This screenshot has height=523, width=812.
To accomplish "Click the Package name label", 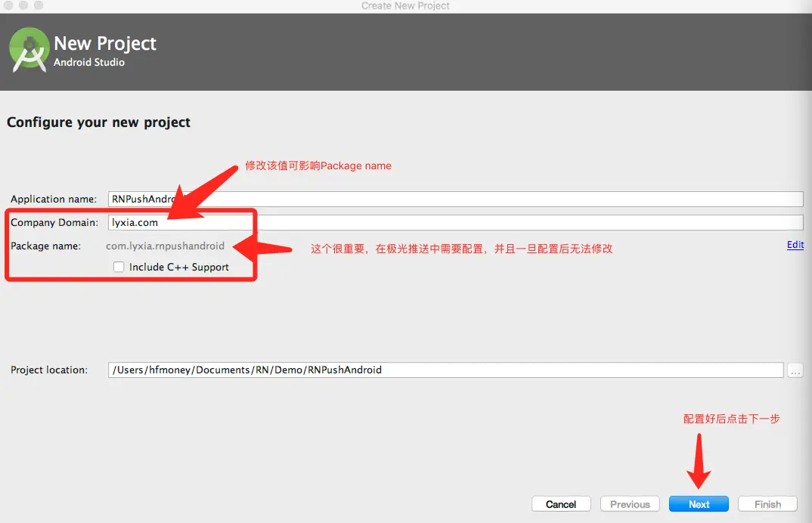I will tap(45, 246).
